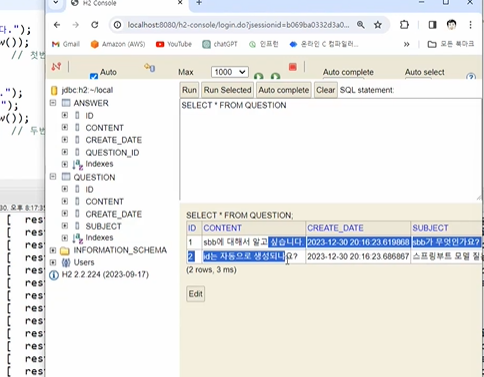Expand the Users node
Image resolution: width=484 pixels, height=377 pixels.
tap(53, 262)
